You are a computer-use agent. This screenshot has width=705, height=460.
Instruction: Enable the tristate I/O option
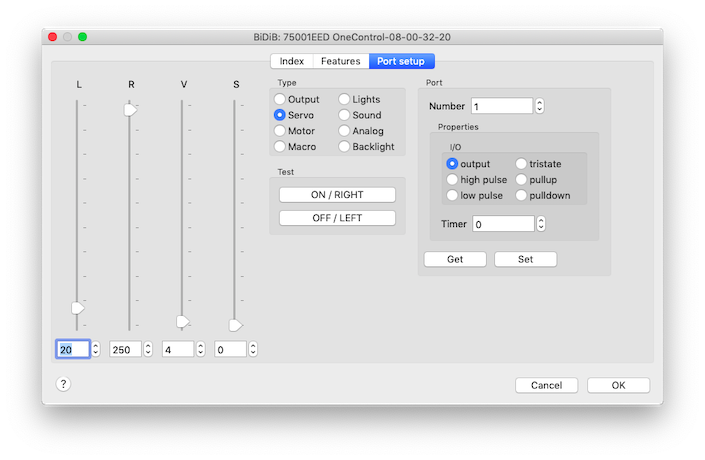pos(522,164)
